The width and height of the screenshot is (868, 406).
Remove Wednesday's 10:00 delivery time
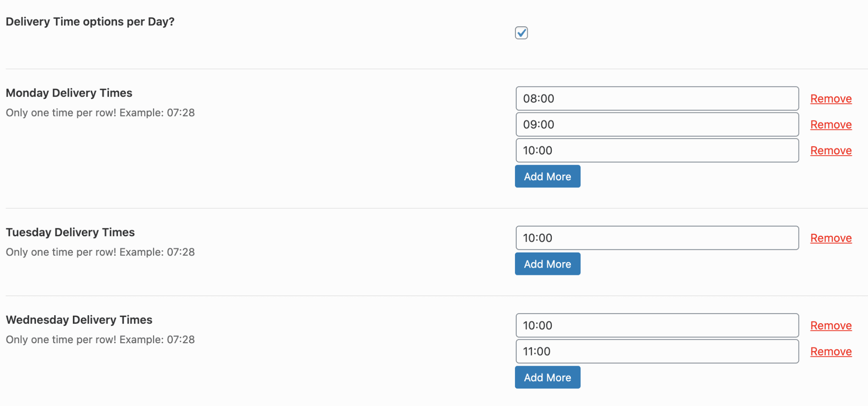coord(831,325)
